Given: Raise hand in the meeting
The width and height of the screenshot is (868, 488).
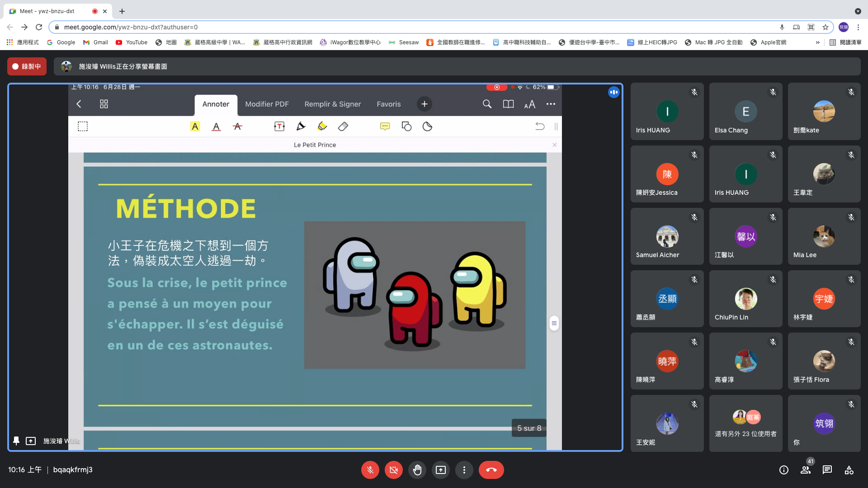Looking at the screenshot, I should click(417, 470).
